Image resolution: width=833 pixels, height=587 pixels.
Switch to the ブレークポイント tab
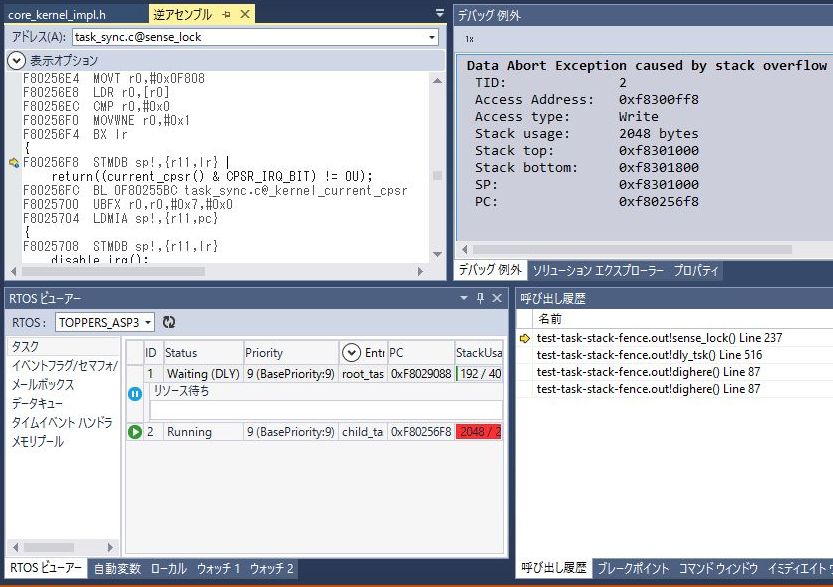coord(633,568)
